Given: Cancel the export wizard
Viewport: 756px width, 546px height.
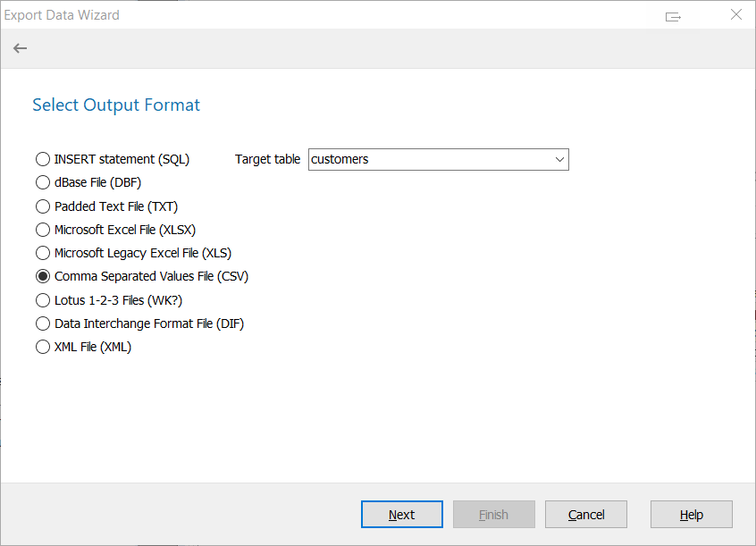Looking at the screenshot, I should pos(586,515).
